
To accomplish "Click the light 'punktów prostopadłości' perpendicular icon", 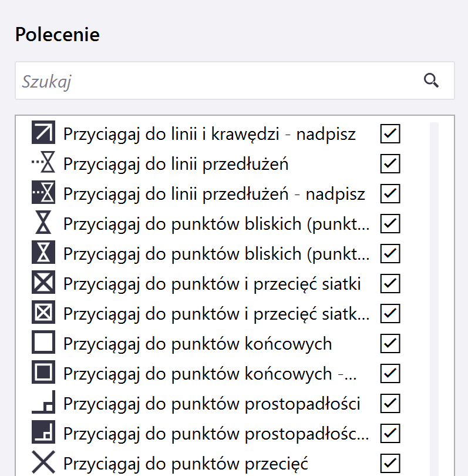I will pyautogui.click(x=43, y=404).
